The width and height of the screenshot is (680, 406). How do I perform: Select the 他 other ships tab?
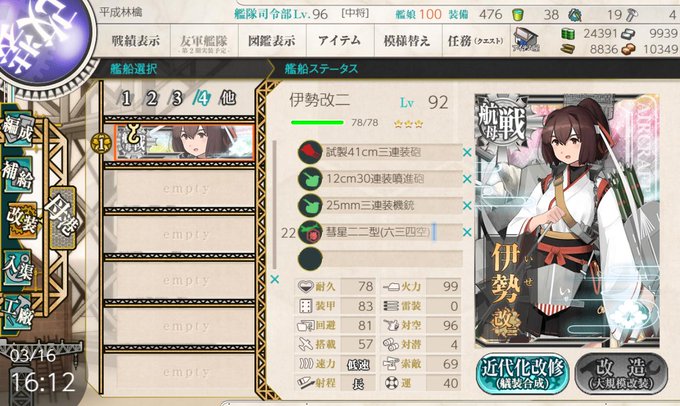pyautogui.click(x=228, y=98)
